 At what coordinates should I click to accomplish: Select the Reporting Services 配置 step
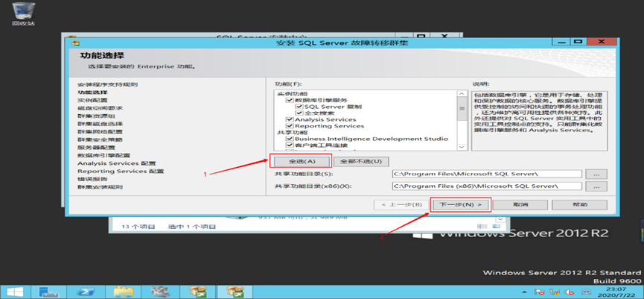(x=121, y=171)
